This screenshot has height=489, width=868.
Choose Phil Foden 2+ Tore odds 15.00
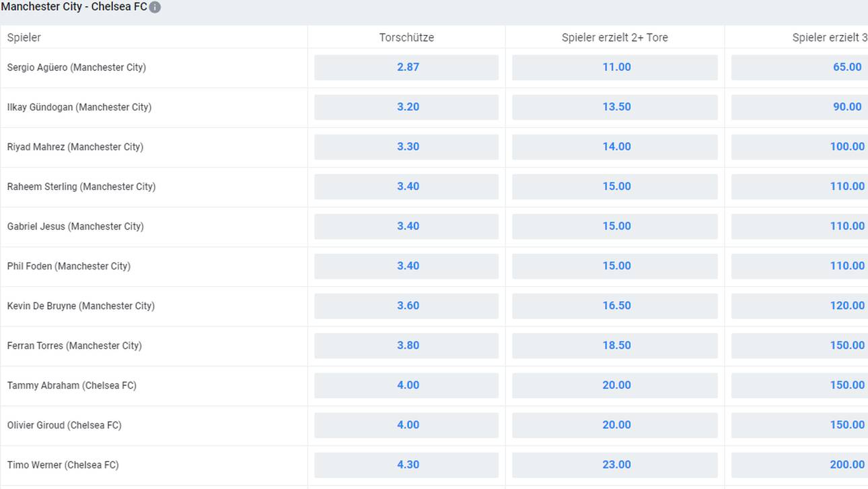[x=615, y=266]
